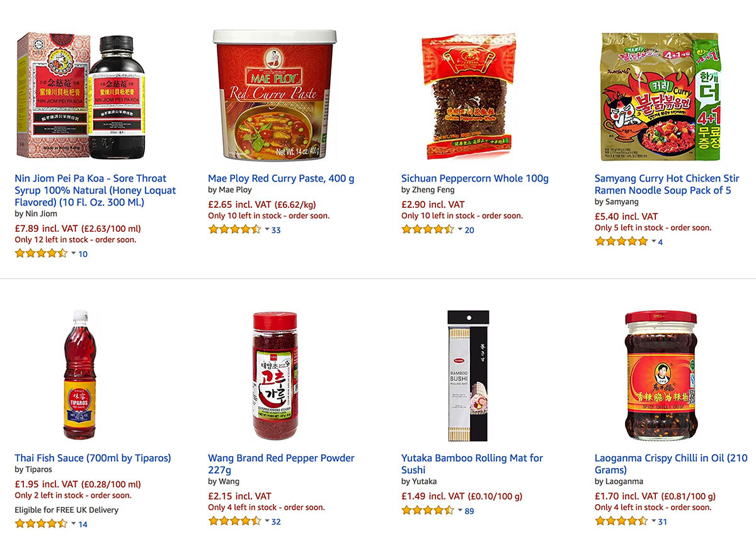Expand rating dropdown arrow for Laoganma Crispy Chilli
This screenshot has width=756, height=538.
tap(654, 521)
